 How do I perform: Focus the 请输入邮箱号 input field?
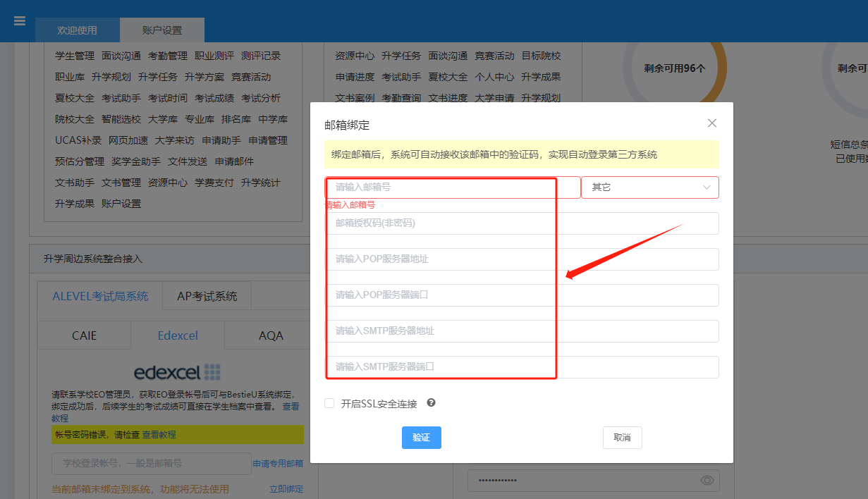[453, 187]
